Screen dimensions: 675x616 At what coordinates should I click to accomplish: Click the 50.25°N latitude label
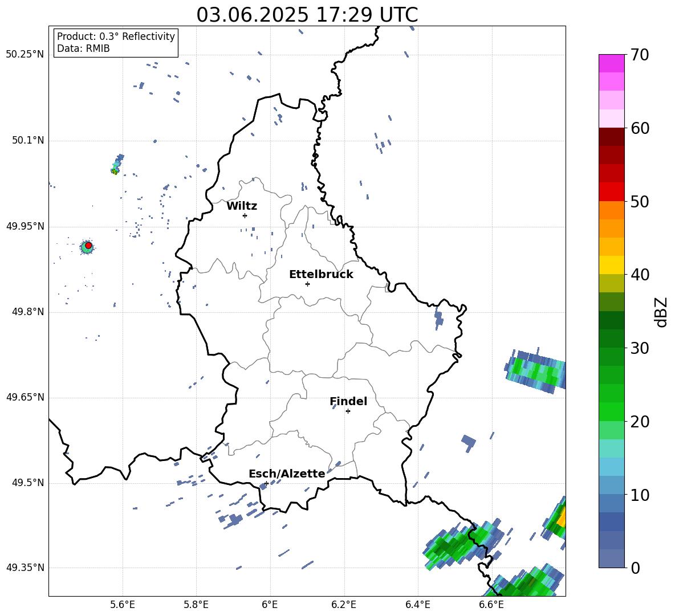[x=25, y=55]
